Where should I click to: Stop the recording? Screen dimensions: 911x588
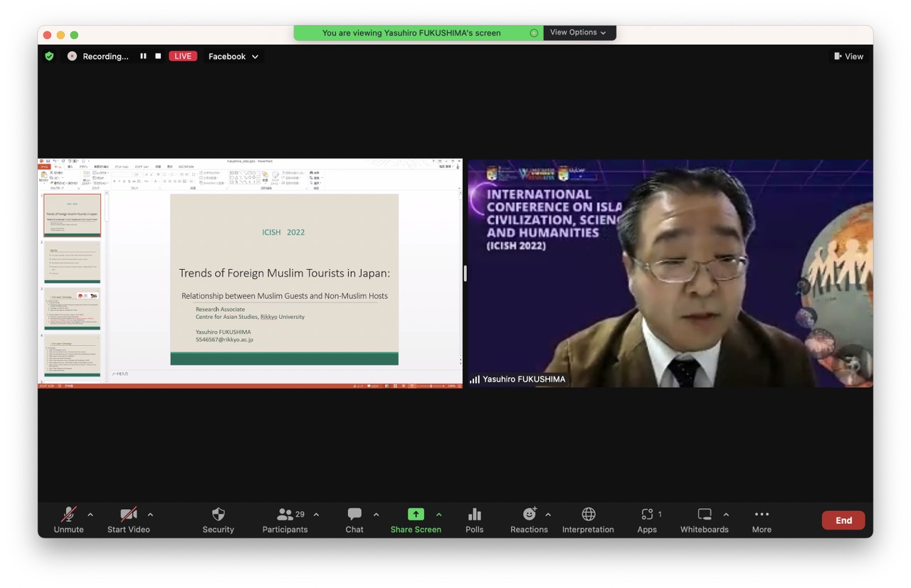click(x=158, y=56)
